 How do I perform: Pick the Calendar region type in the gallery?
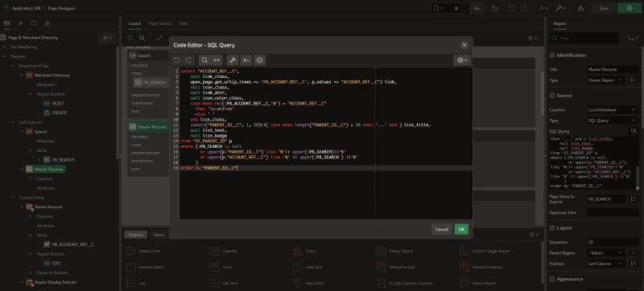pos(224,251)
